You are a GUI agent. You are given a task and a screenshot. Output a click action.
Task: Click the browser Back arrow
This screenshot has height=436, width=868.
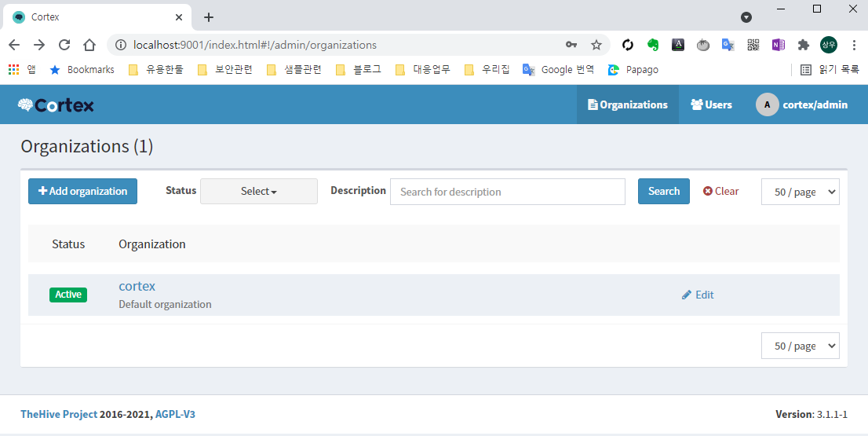point(14,45)
